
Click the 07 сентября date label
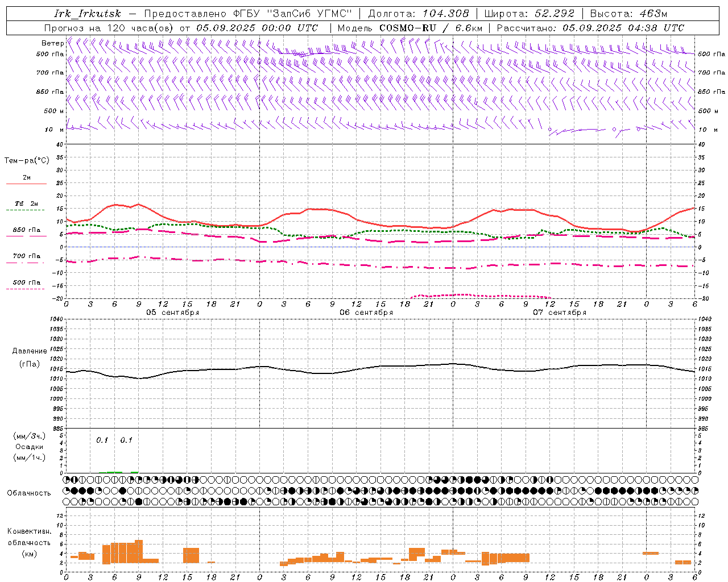pos(559,312)
